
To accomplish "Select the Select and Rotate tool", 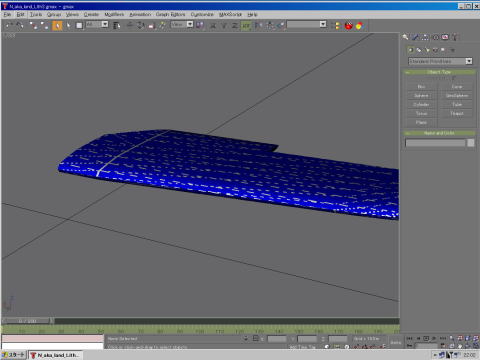I will tap(141, 25).
